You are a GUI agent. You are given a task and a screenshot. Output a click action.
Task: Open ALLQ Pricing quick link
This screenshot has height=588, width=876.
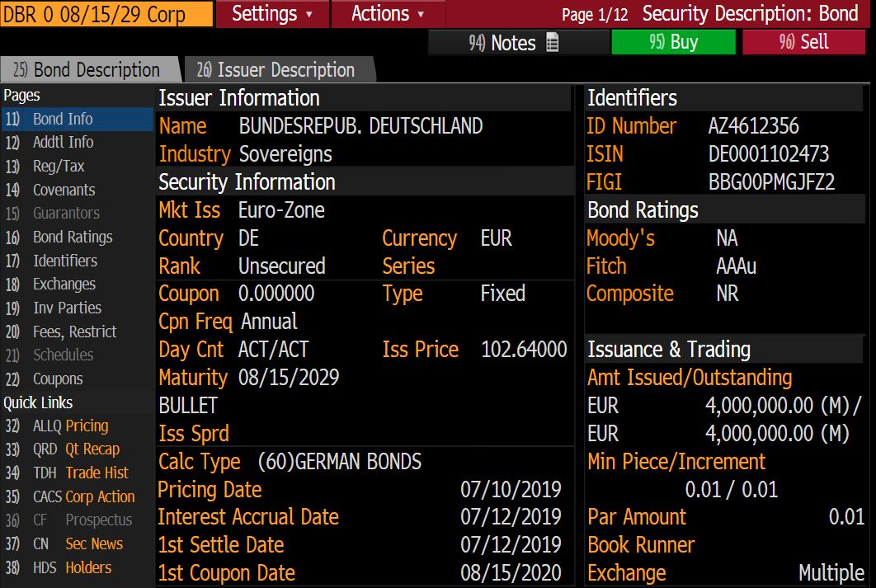point(77,426)
